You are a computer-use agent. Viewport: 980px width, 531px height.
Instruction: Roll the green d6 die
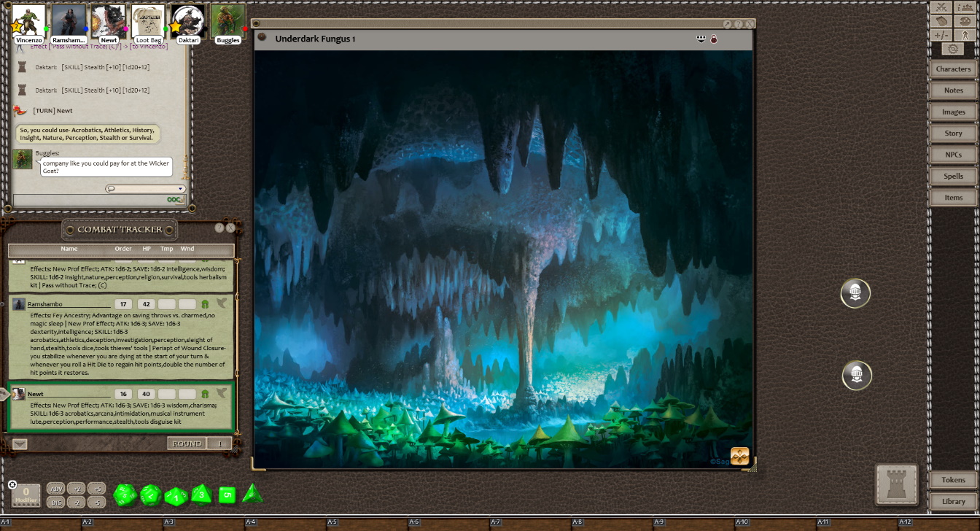(227, 495)
